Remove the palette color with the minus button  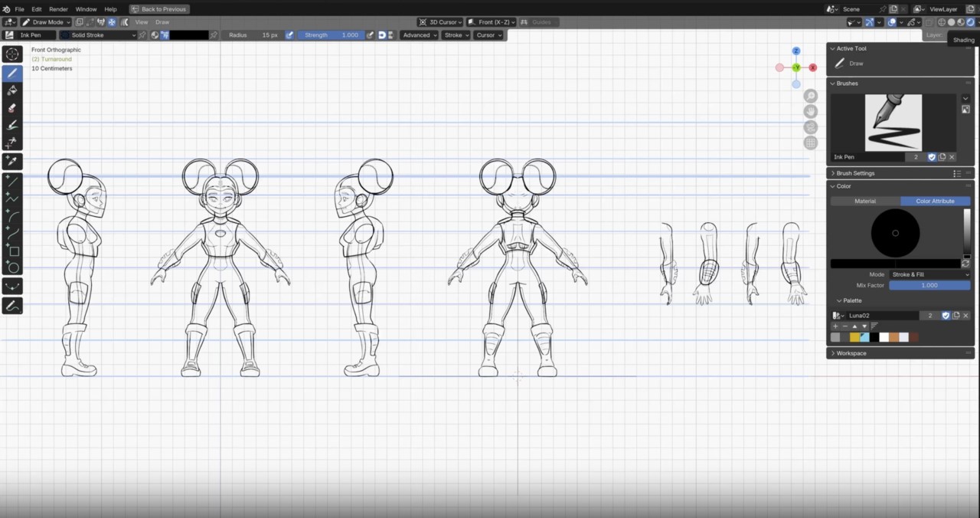[844, 326]
